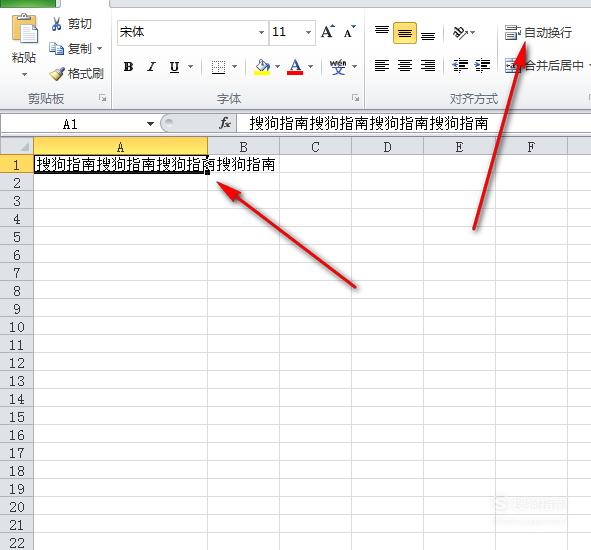591x550 pixels.
Task: Select column D header
Action: point(387,146)
